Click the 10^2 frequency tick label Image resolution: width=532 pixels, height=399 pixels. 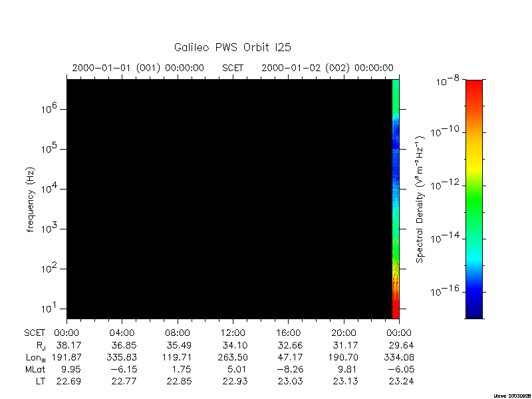point(49,268)
